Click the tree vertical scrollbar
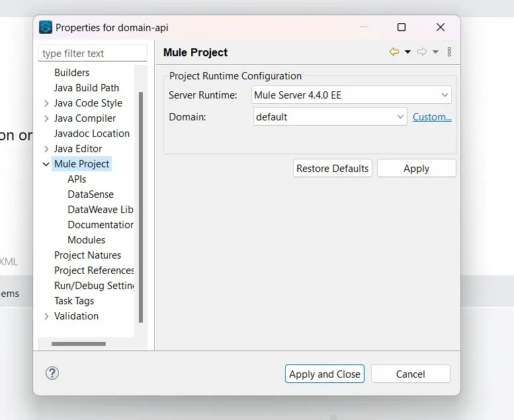 tap(141, 207)
